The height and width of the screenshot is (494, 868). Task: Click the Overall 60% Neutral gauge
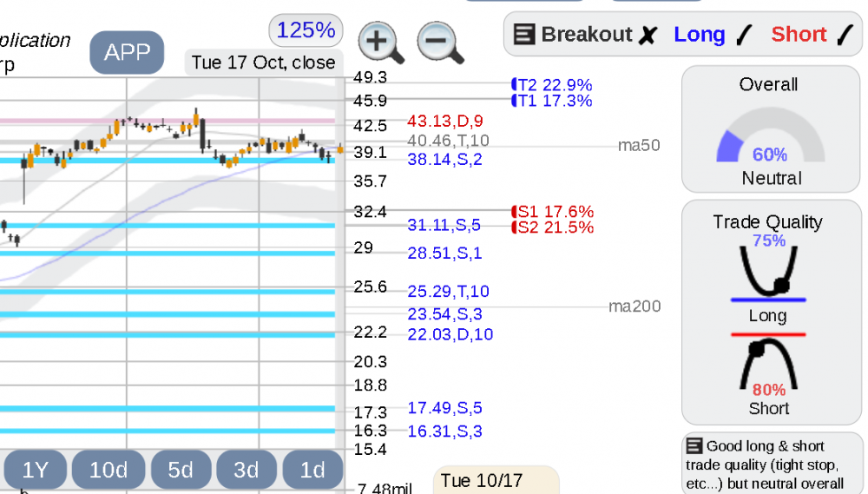(x=771, y=129)
